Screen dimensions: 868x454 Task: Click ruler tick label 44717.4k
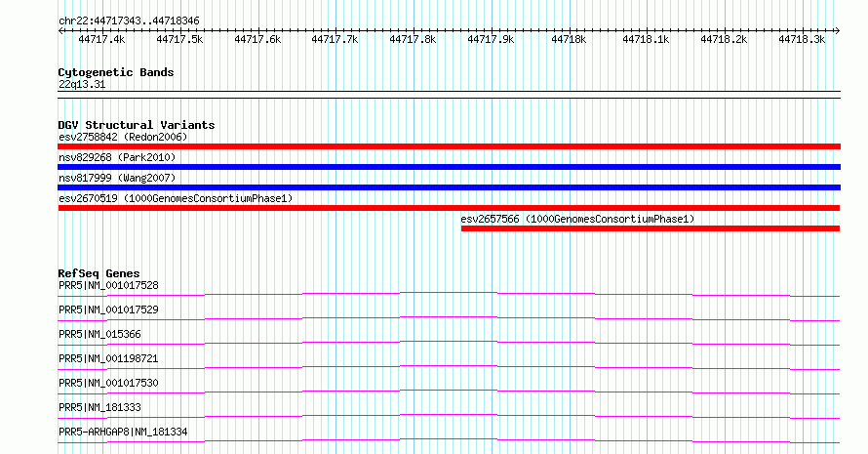(x=101, y=40)
